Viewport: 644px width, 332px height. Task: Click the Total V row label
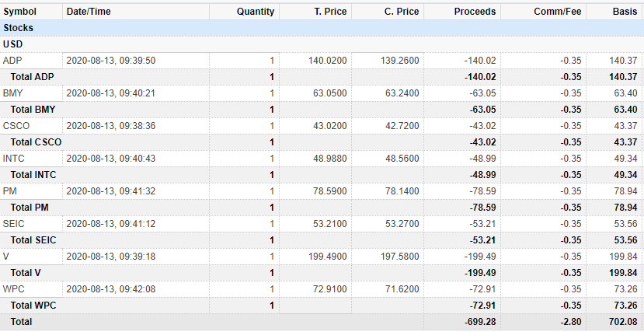tap(26, 273)
